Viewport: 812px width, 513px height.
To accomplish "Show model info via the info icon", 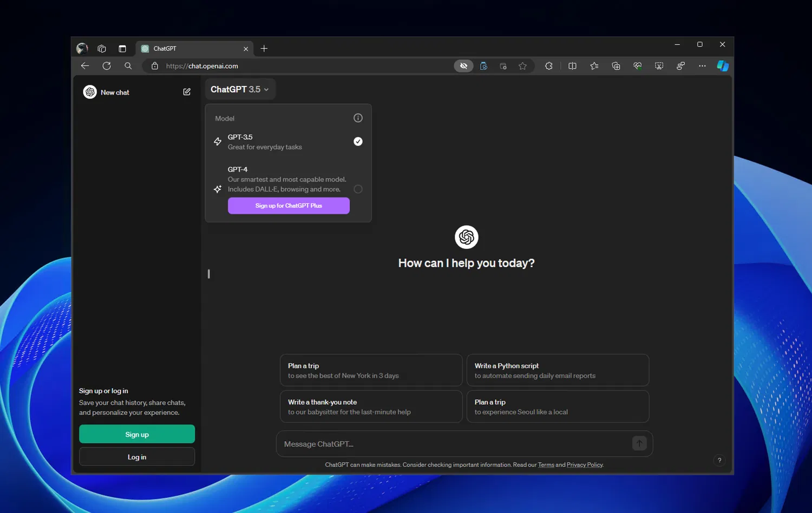I will (358, 118).
